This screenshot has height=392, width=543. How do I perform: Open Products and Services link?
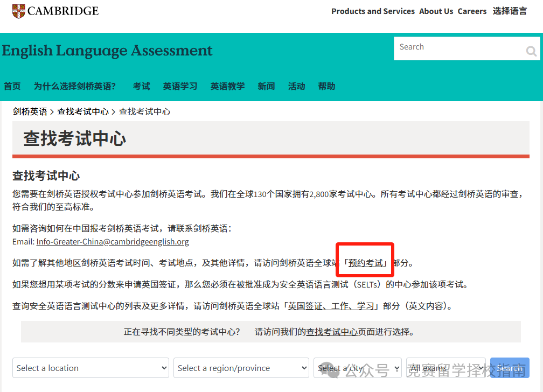point(373,11)
